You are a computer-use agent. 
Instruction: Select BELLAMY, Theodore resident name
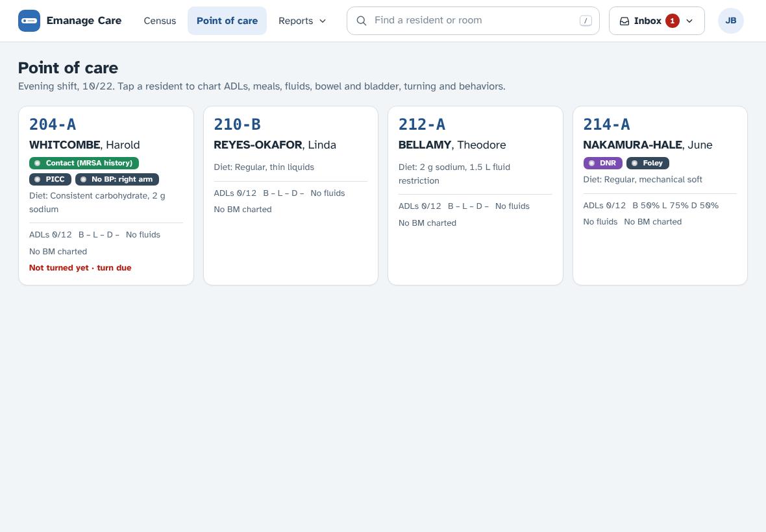click(x=452, y=145)
